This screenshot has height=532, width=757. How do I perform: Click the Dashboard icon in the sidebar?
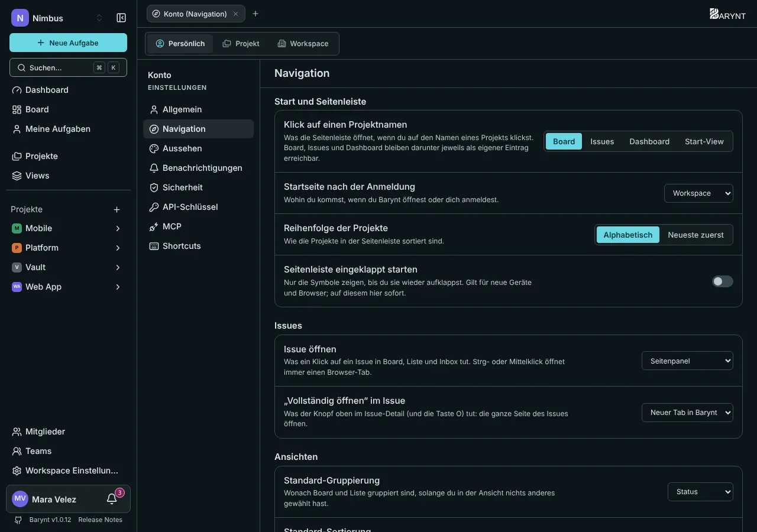[17, 90]
